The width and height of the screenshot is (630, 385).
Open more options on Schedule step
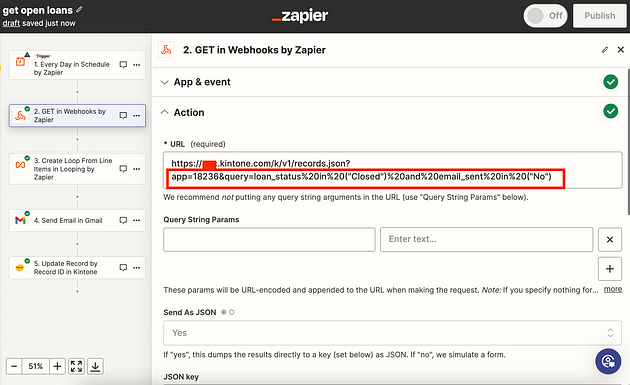(137, 65)
